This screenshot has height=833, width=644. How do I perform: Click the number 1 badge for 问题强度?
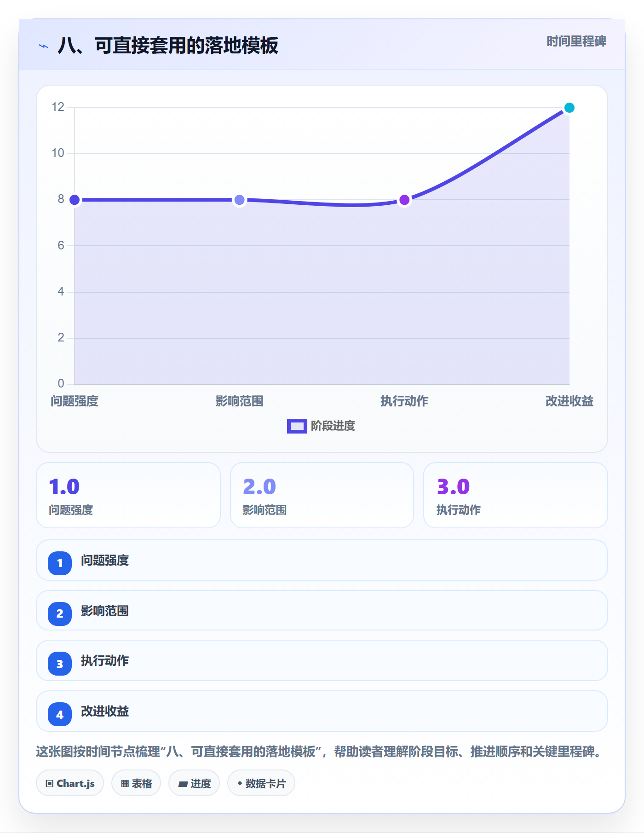coord(60,563)
